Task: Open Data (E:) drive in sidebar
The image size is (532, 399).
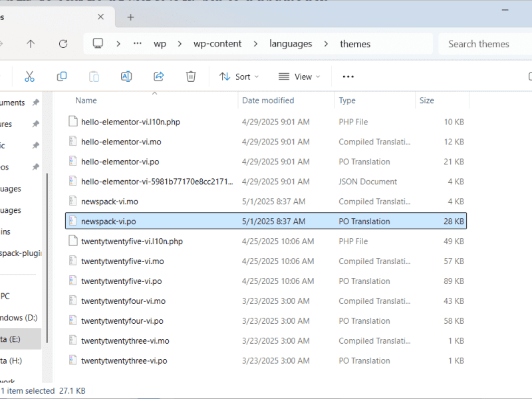Action: (19, 339)
